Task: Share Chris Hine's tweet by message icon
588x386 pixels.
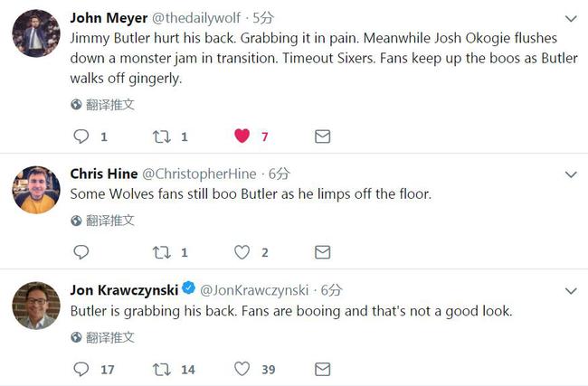Action: pyautogui.click(x=322, y=252)
